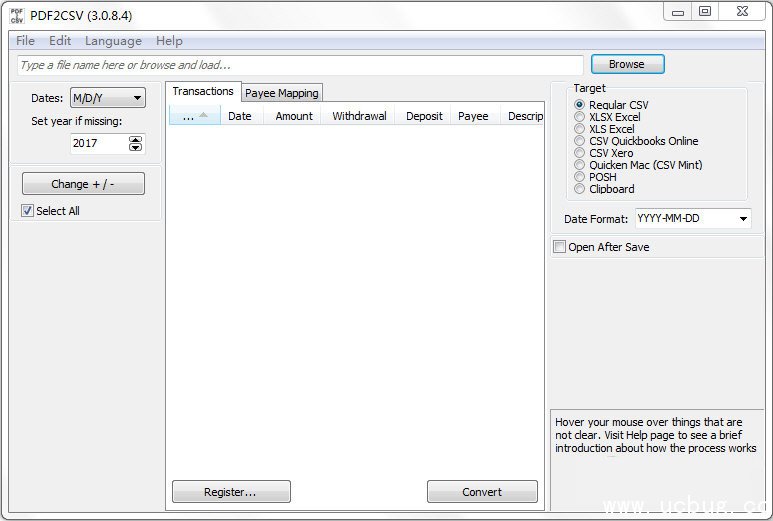Increase the missing year spinner value
Viewport: 773px width, 521px height.
136,139
